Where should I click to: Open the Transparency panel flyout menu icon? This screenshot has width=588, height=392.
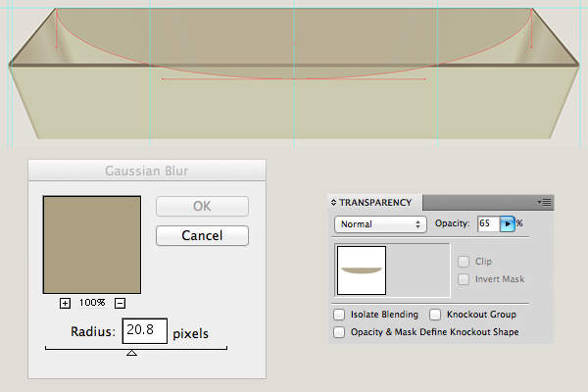coord(545,202)
